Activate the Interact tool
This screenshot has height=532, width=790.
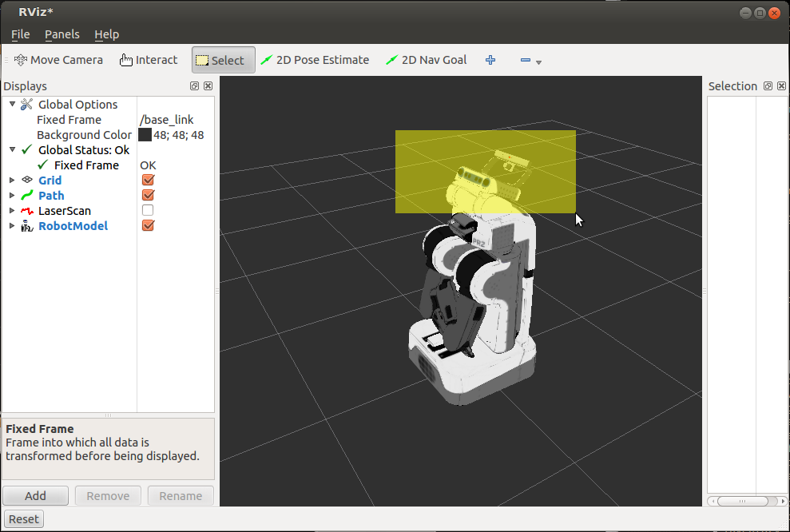pos(149,60)
